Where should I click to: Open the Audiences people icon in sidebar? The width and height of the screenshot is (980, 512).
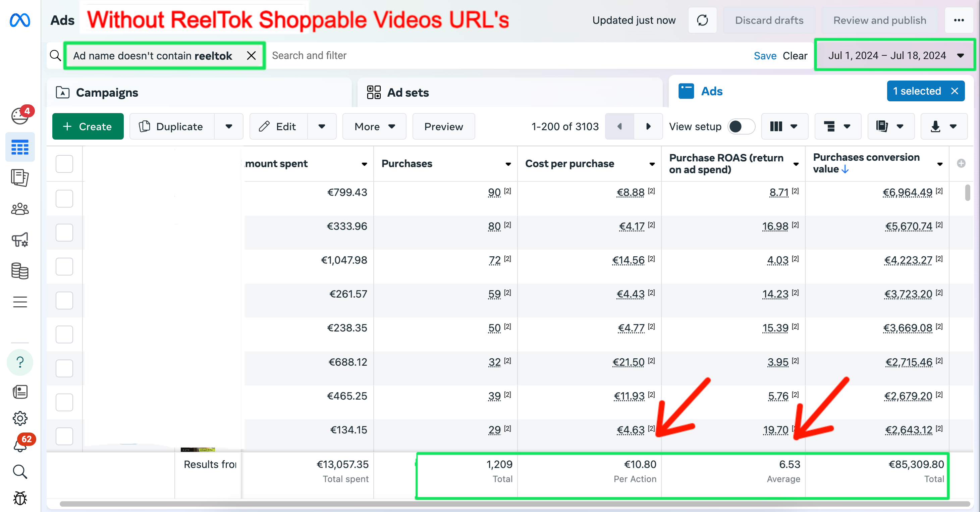click(20, 209)
